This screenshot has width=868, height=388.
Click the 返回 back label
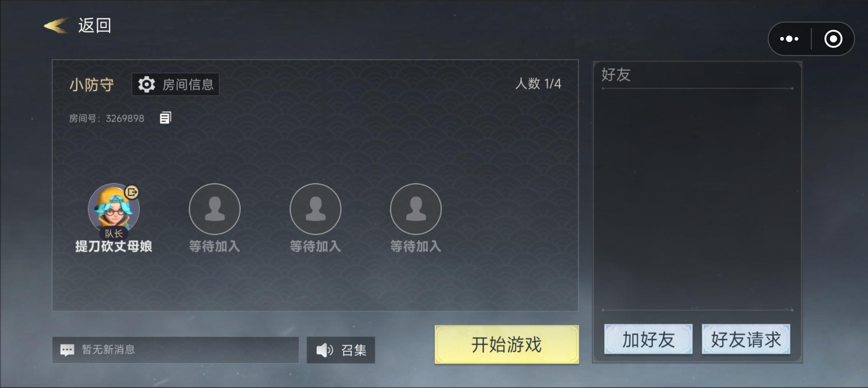pyautogui.click(x=95, y=26)
